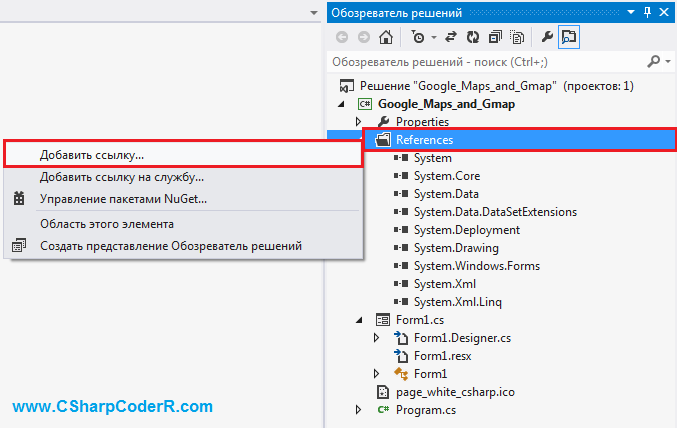Click the file icon beside Form1.resx
This screenshot has height=428, width=677.
(x=401, y=356)
